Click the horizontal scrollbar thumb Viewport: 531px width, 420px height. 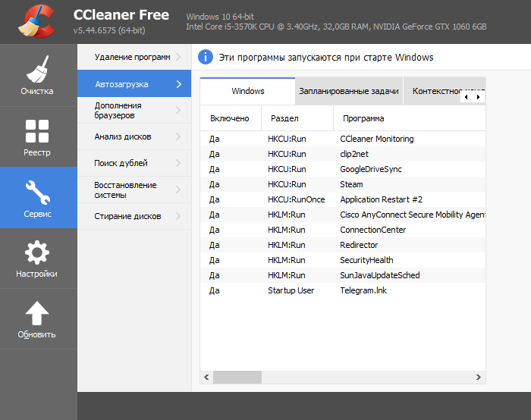[237, 377]
